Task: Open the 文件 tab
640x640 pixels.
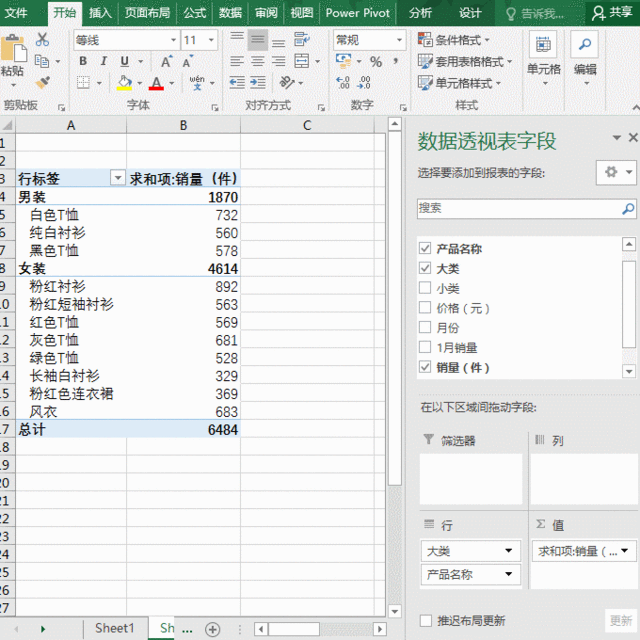Action: tap(16, 13)
